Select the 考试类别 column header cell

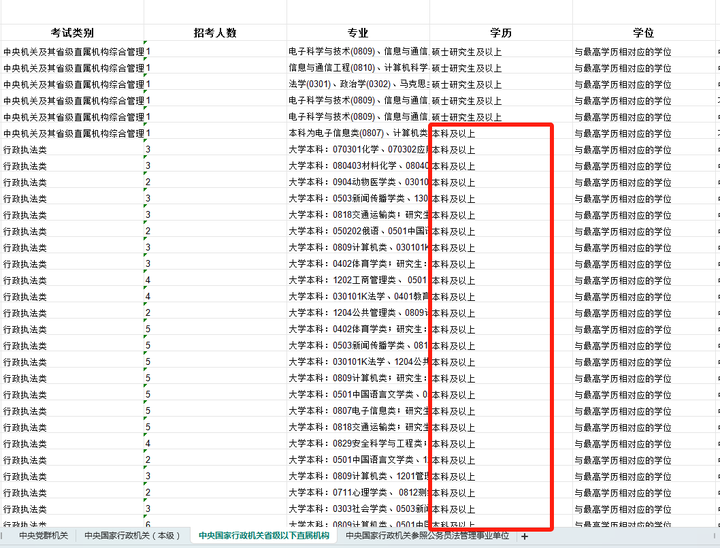point(72,33)
